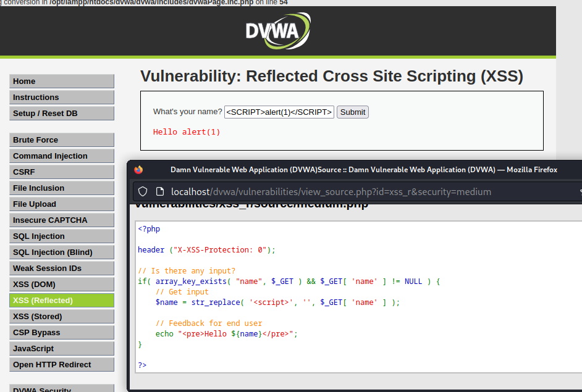The height and width of the screenshot is (392, 582).
Task: Open the JavaScript menu item
Action: 62,349
